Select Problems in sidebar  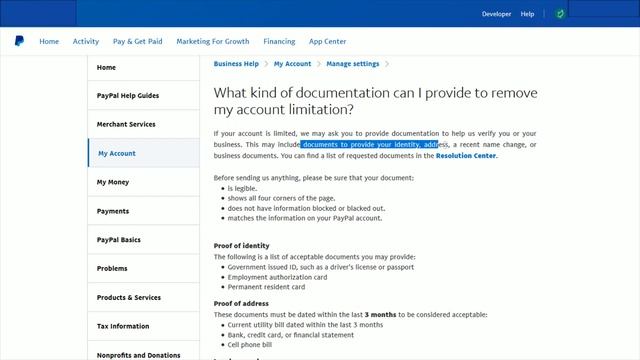144,268
